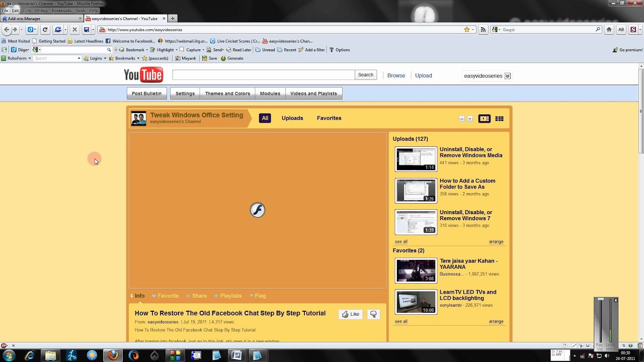Click the RoboForm Save button

pos(209,58)
